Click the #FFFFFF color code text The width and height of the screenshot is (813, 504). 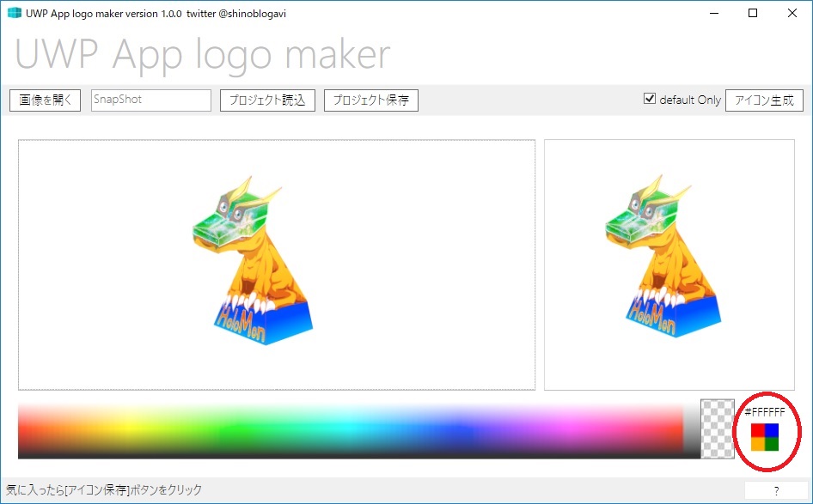(x=765, y=412)
